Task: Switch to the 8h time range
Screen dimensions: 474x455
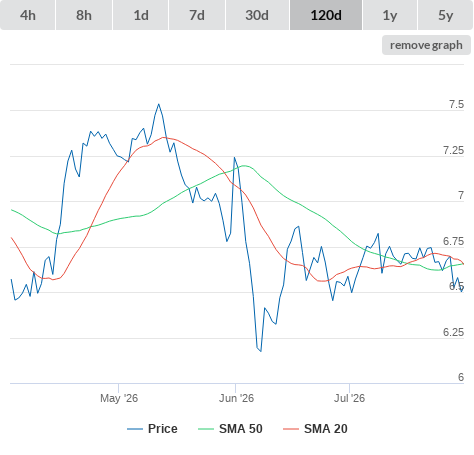Action: 84,15
